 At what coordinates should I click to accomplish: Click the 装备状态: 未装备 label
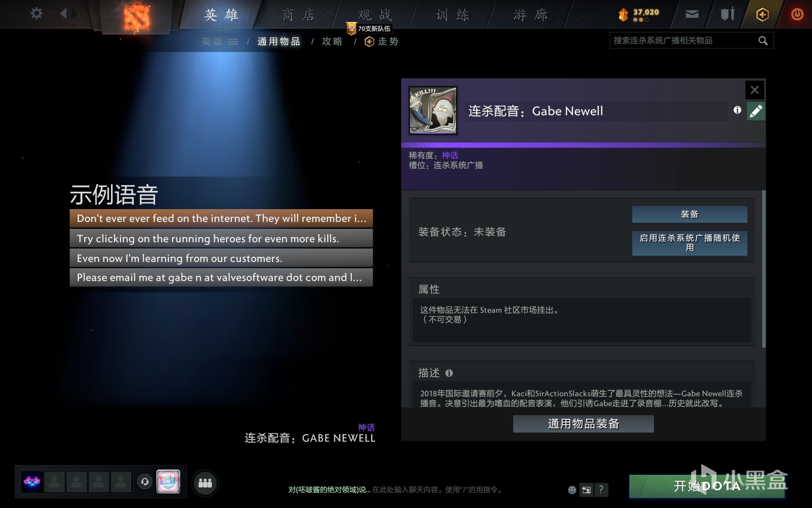(462, 232)
